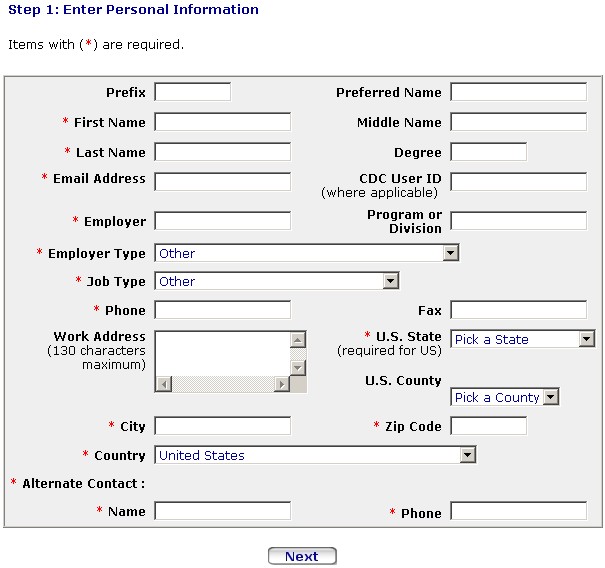Select the Middle Name input
This screenshot has width=605, height=568.
[x=518, y=122]
